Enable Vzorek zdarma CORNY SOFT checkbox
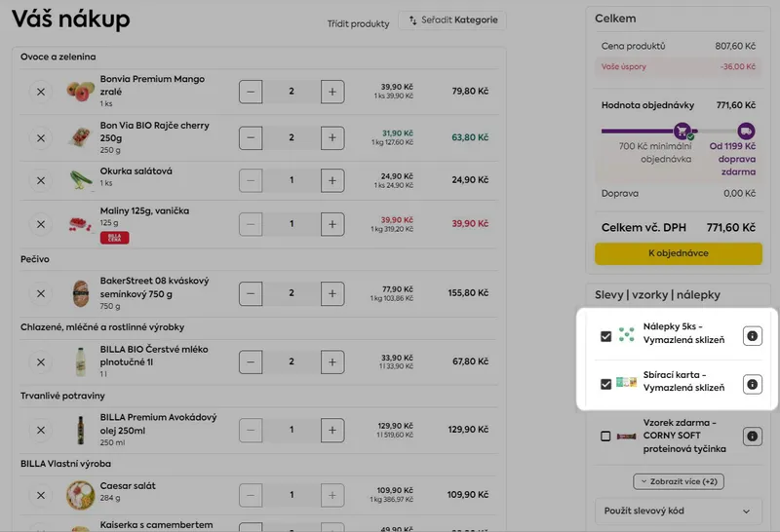Screen dimensions: 780x532 (606, 437)
